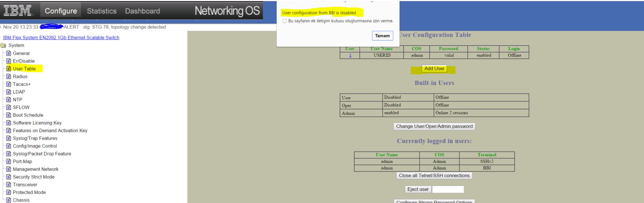This screenshot has height=203, width=644.
Task: Click the Port-Map page icon
Action: click(x=9, y=162)
